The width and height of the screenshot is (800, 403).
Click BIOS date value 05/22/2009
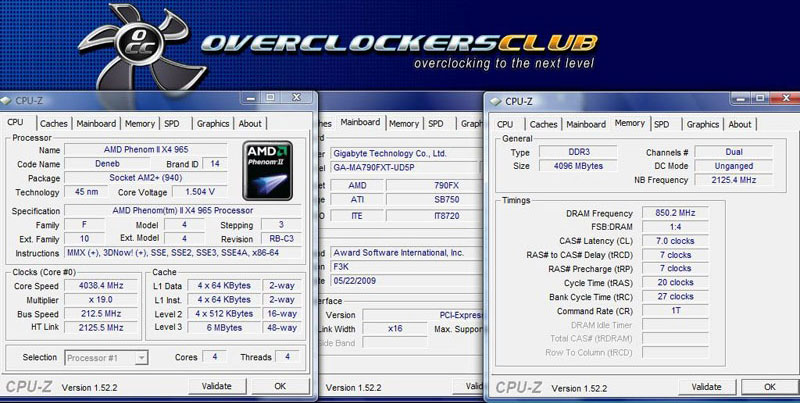[x=406, y=281]
